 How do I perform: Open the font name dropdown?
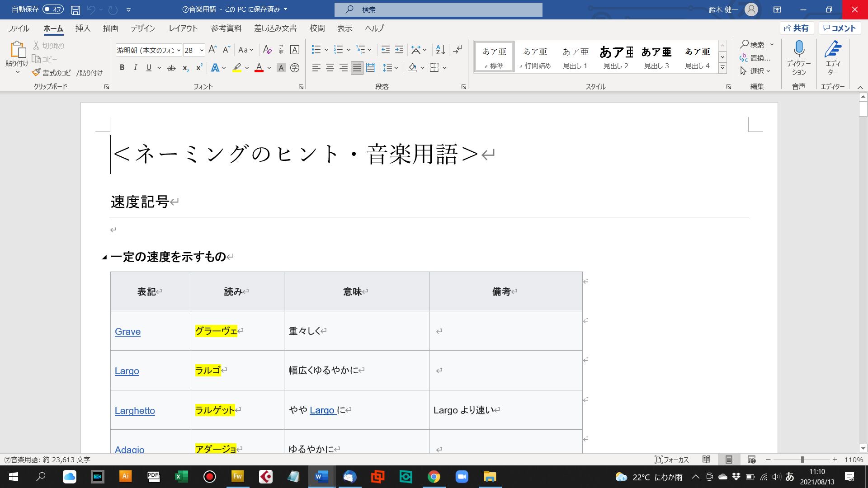click(x=179, y=51)
